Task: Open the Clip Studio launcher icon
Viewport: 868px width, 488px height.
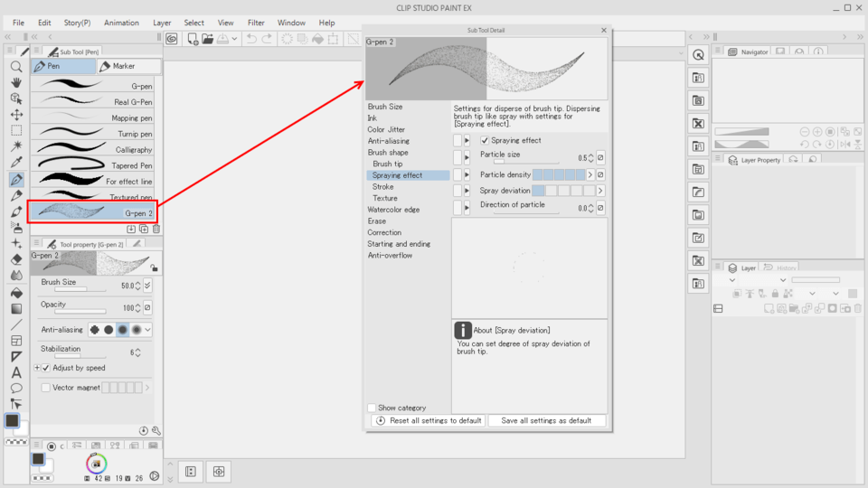Action: [172, 38]
